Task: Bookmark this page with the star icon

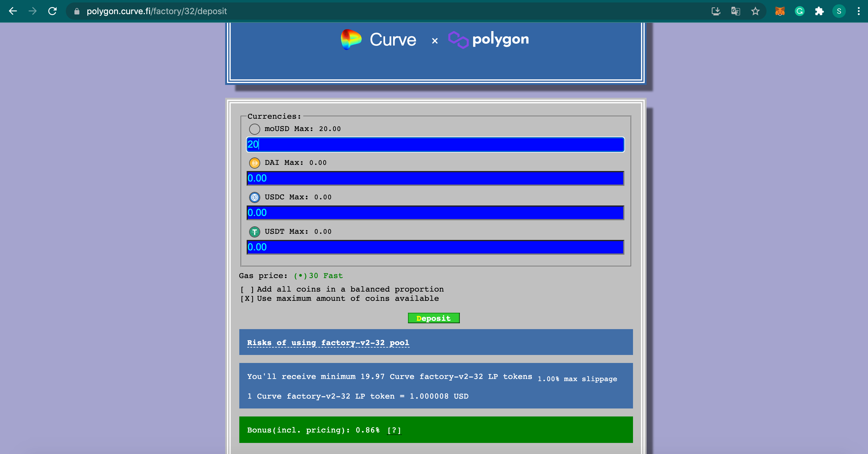Action: point(755,11)
